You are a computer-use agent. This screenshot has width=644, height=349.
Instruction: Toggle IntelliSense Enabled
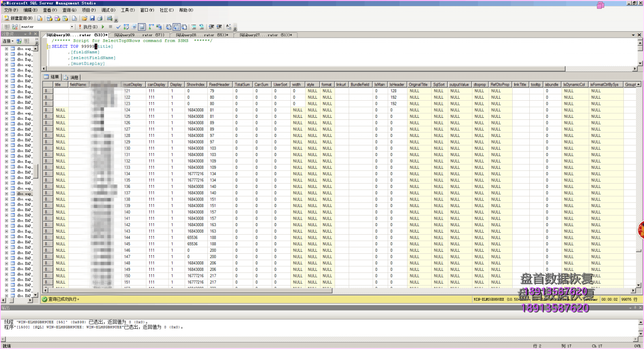[141, 27]
